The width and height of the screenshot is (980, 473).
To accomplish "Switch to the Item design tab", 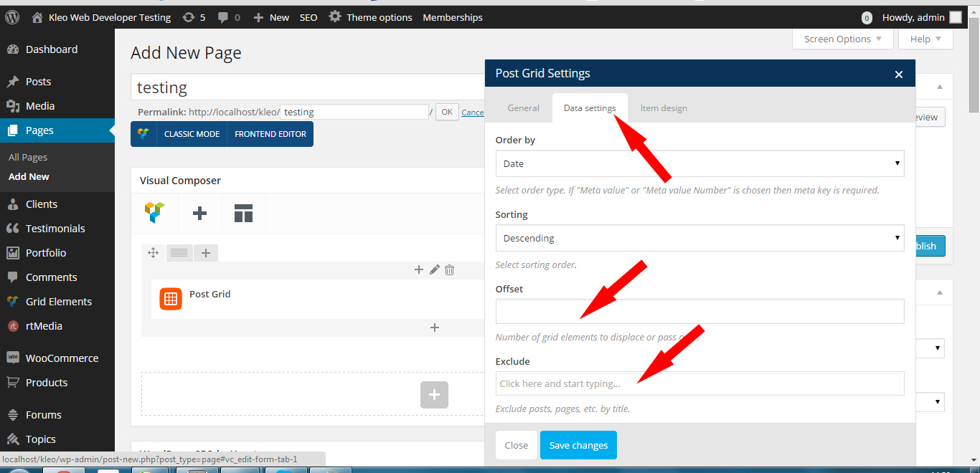I will pos(664,108).
